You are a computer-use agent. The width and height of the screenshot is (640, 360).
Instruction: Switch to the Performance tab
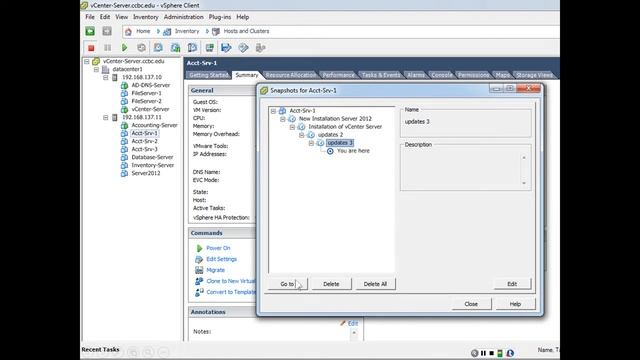click(x=338, y=75)
